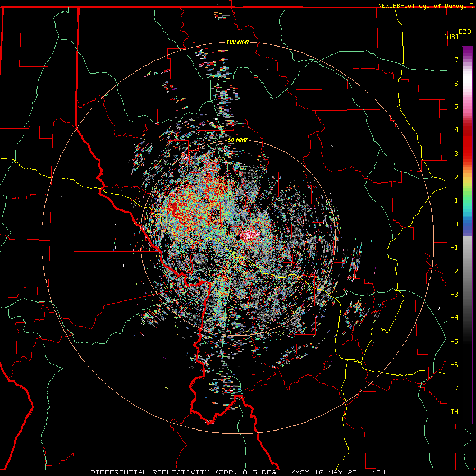Click the 100 NMI range ring label
The image size is (476, 476).
click(237, 42)
